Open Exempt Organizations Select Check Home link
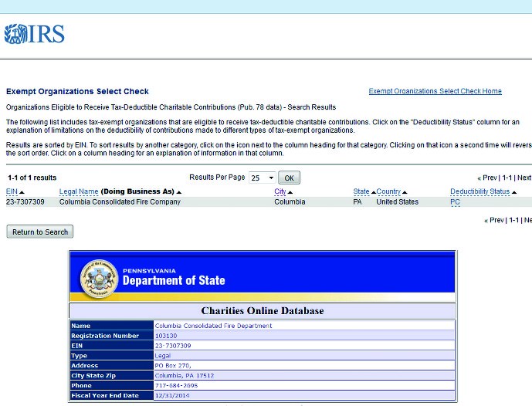 [x=435, y=91]
